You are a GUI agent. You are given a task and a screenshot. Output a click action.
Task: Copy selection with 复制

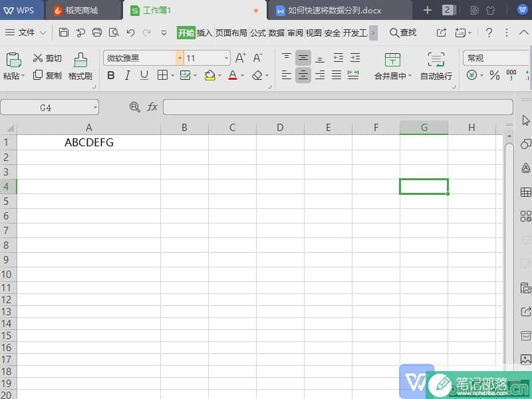(47, 75)
